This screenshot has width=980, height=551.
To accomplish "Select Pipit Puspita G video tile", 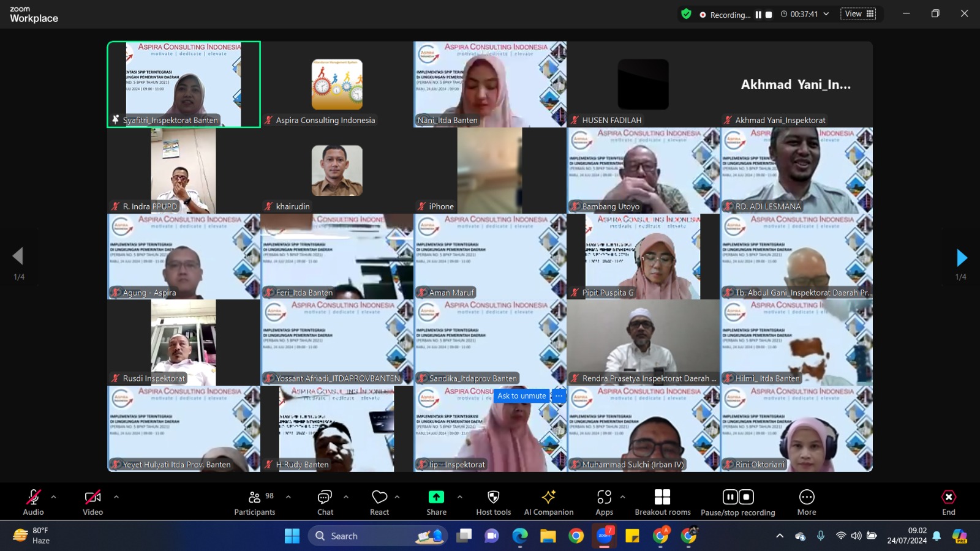I will coord(643,257).
